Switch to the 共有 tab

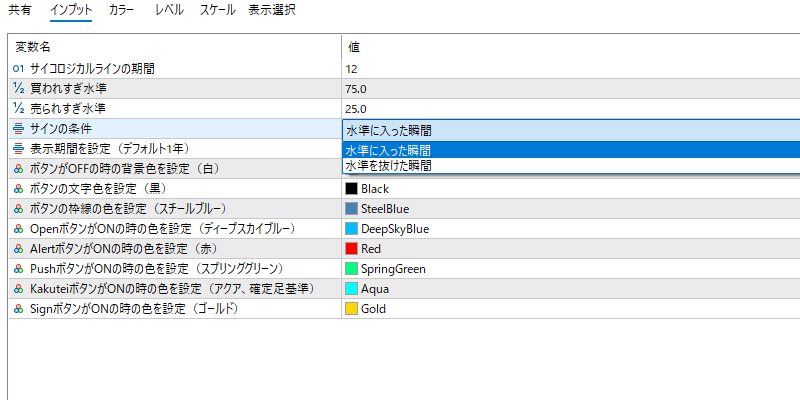click(x=19, y=10)
